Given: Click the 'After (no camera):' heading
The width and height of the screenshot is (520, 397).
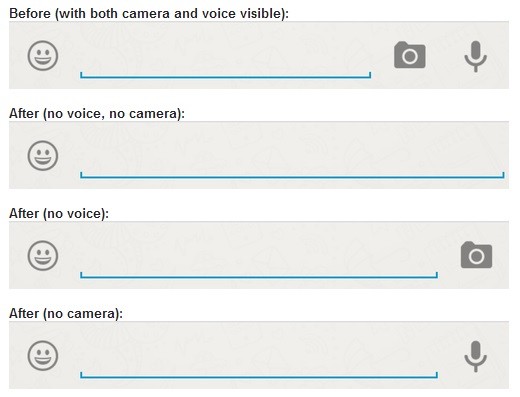Looking at the screenshot, I should click(x=66, y=314).
